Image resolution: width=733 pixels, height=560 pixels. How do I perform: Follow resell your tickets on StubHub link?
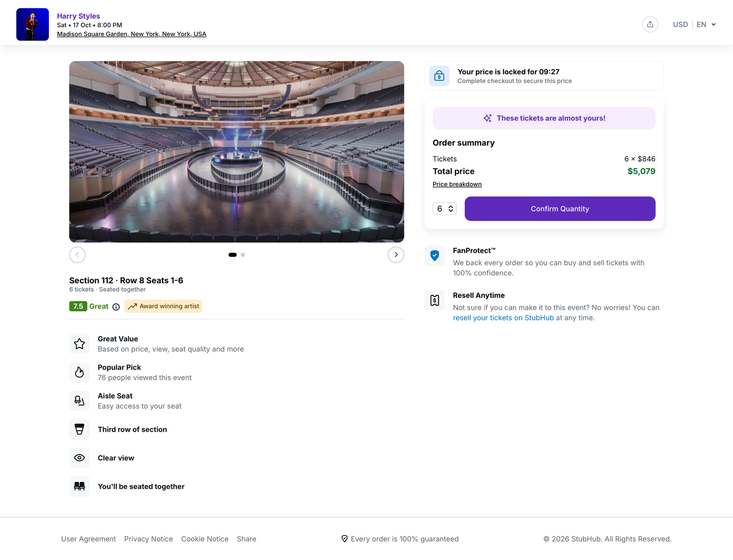(503, 318)
